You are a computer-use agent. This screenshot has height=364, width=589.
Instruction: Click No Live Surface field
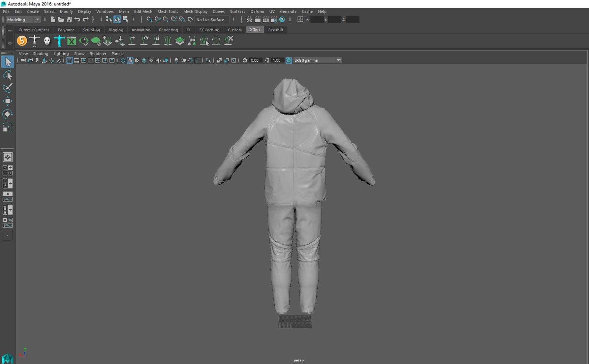tap(212, 20)
